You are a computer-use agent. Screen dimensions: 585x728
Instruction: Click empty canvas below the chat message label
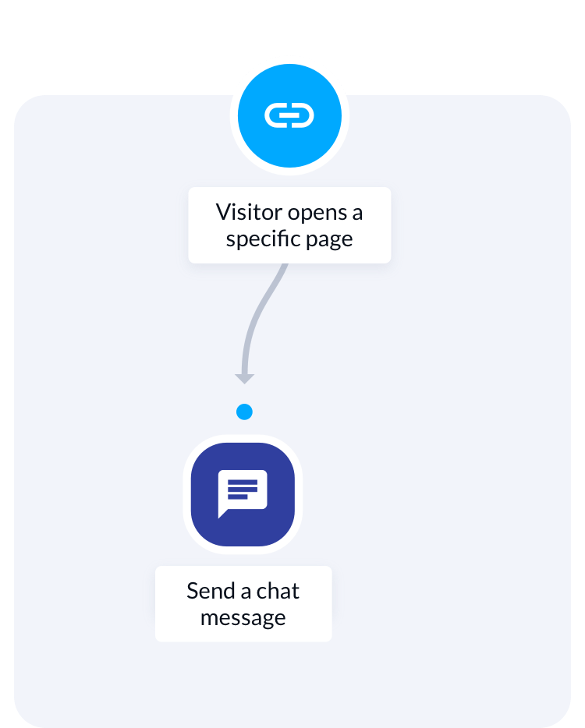(243, 683)
